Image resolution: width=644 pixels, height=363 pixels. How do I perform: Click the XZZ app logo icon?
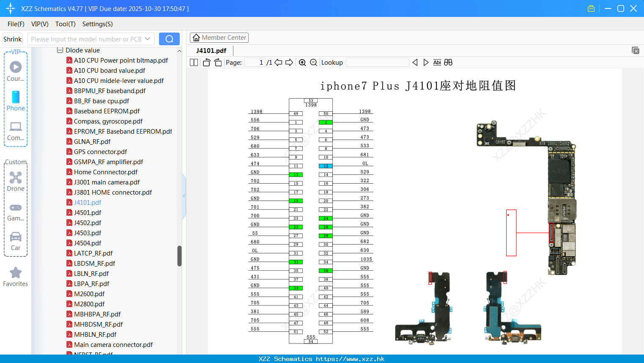click(10, 8)
